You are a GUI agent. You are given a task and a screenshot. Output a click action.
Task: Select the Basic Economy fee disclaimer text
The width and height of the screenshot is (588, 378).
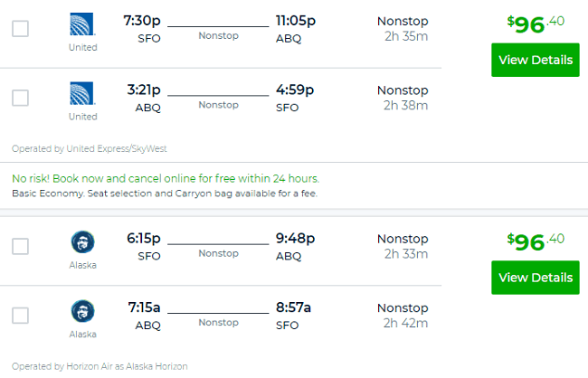(165, 194)
